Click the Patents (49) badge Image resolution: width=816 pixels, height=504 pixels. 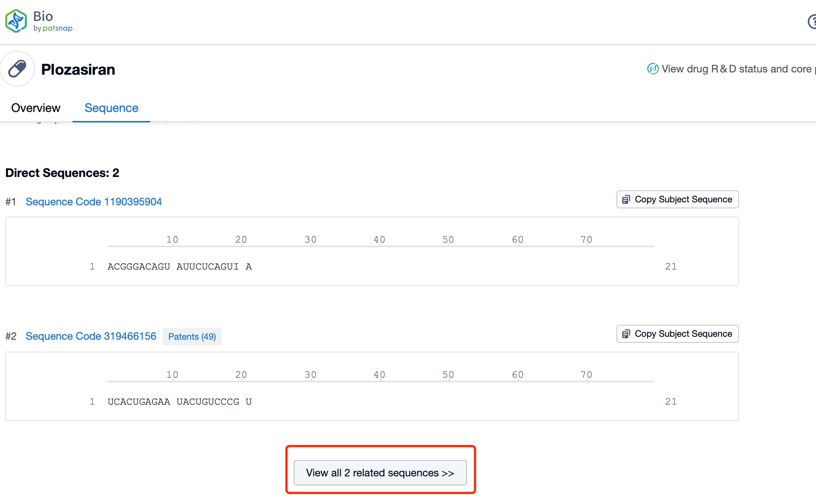[192, 337]
